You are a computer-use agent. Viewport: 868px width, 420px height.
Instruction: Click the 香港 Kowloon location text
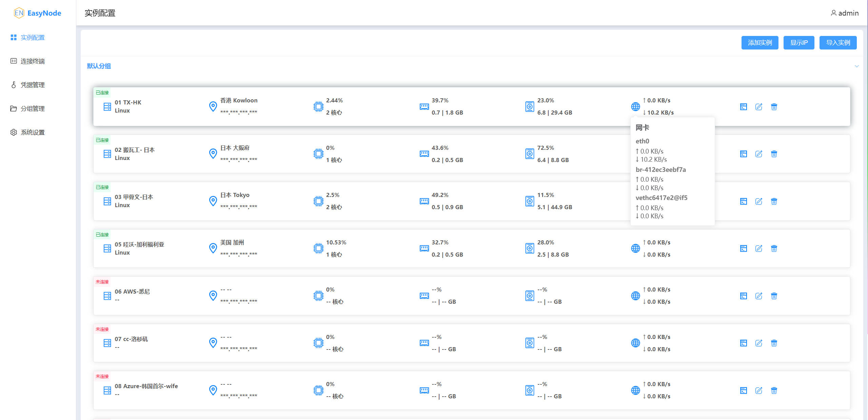(239, 100)
